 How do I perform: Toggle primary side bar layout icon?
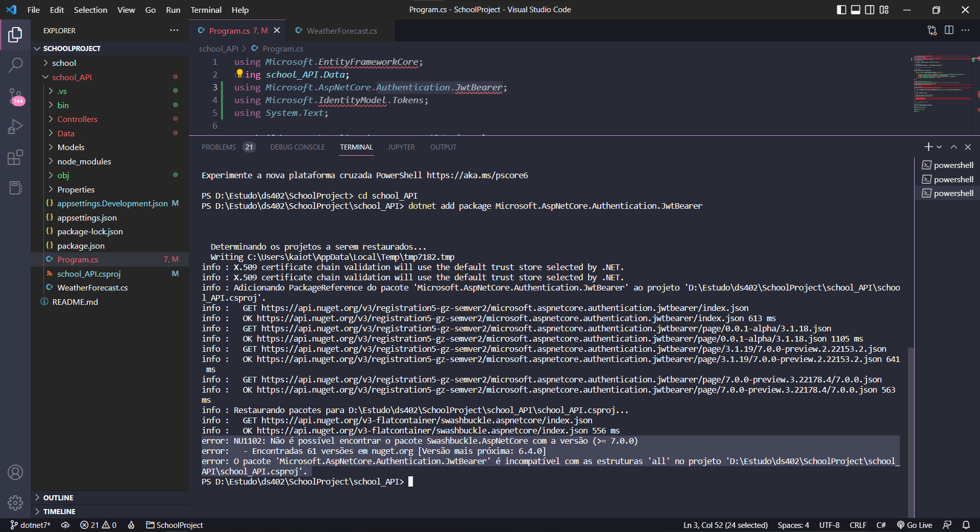[842, 10]
